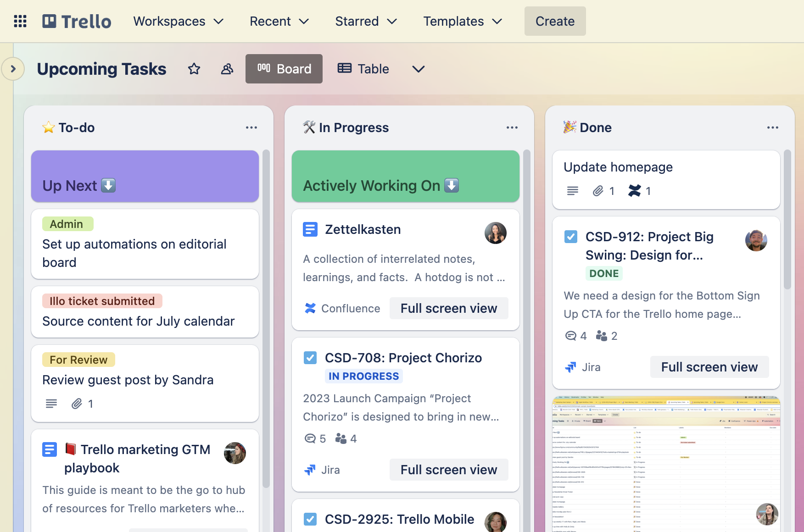Click member avatar on CSD-912 card
Screen dimensions: 804x532
756,240
